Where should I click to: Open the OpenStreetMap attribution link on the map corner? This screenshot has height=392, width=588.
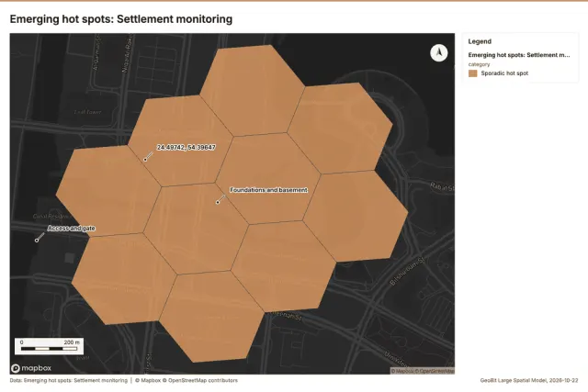435,371
